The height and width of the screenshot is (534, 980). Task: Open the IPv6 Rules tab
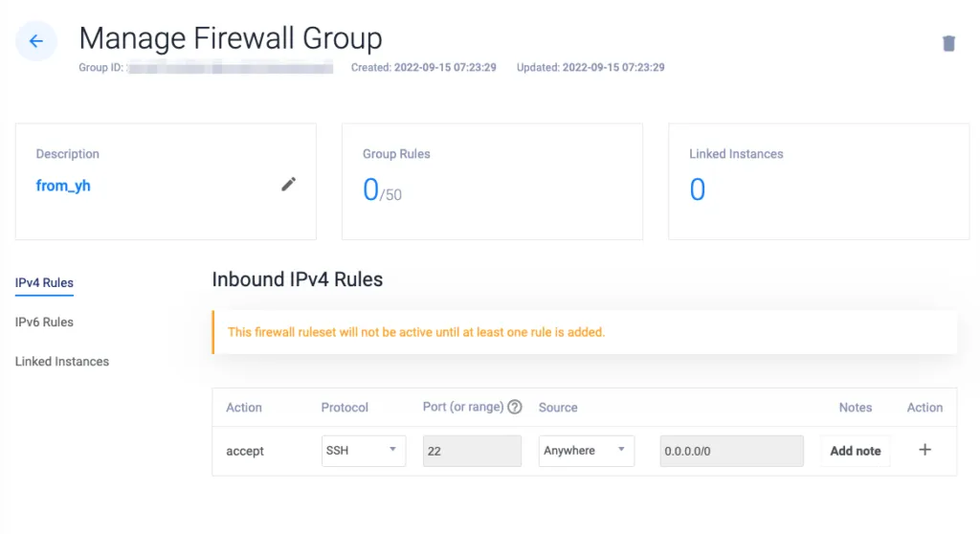pyautogui.click(x=44, y=322)
